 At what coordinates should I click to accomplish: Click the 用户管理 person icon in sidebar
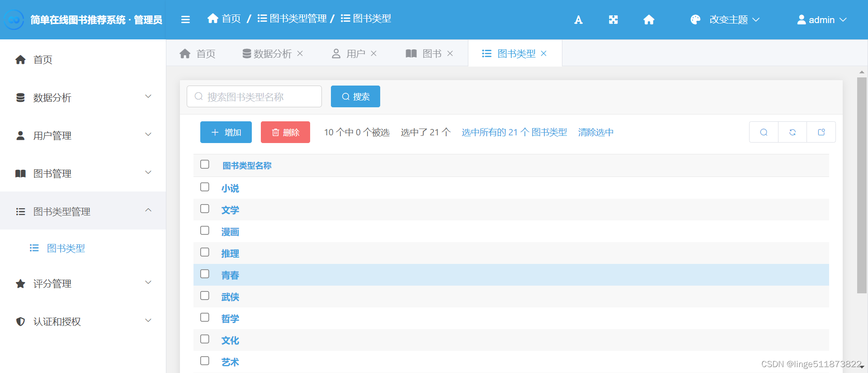click(x=20, y=136)
